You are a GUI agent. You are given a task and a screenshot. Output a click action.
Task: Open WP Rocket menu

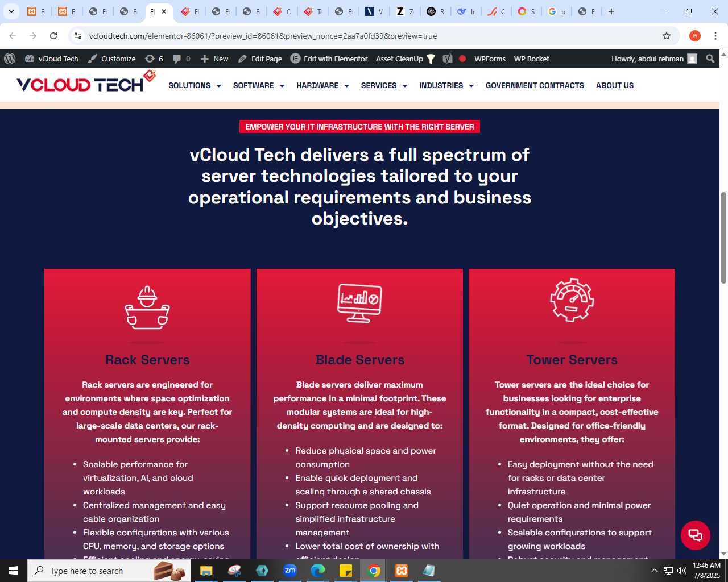[531, 59]
